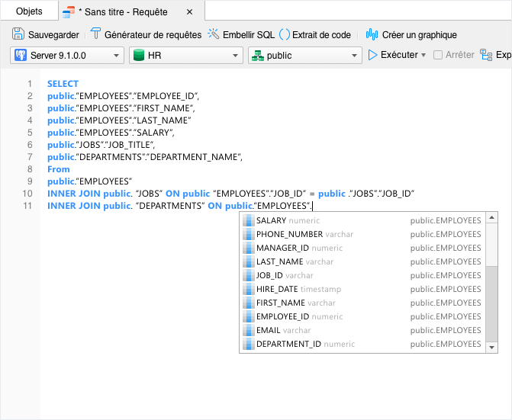512x420 pixels.
Task: Click "JOBS" after INNER JOIN on line 10
Action: [149, 194]
